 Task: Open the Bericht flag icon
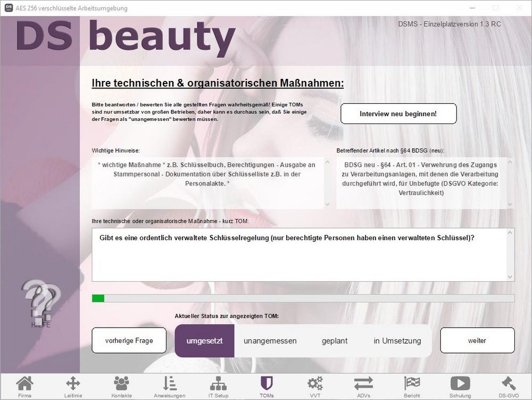click(412, 385)
